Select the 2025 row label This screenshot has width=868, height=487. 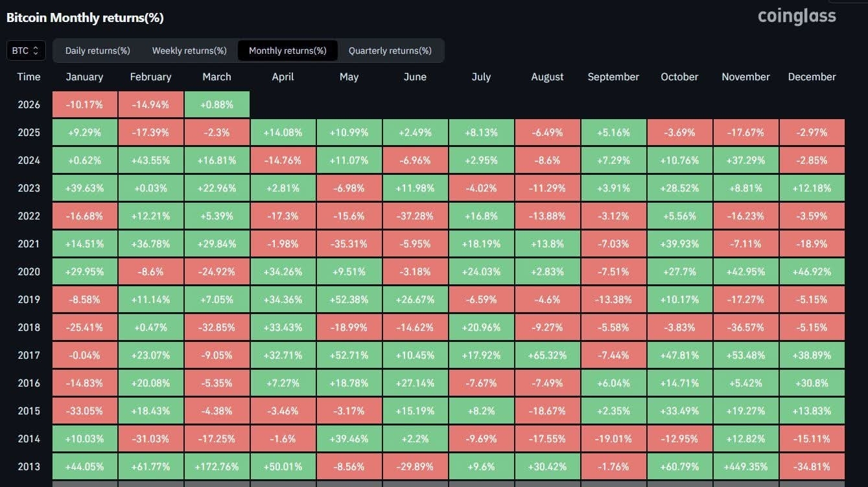29,132
